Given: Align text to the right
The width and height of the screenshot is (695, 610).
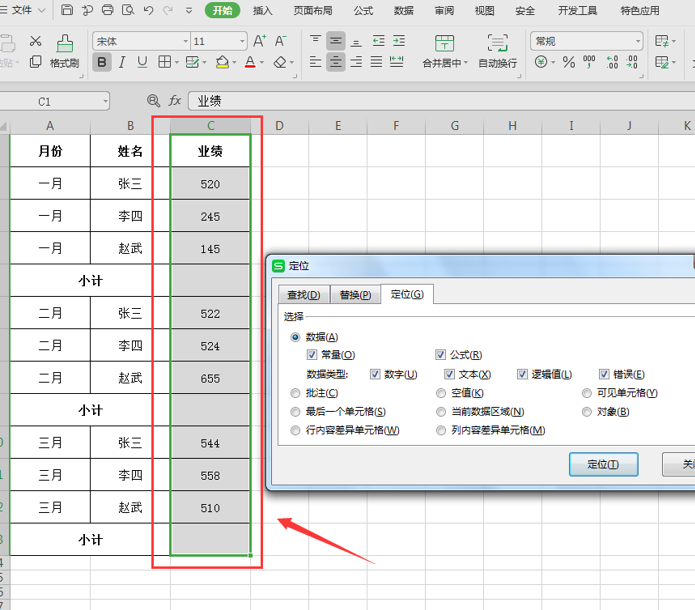Looking at the screenshot, I should (356, 62).
